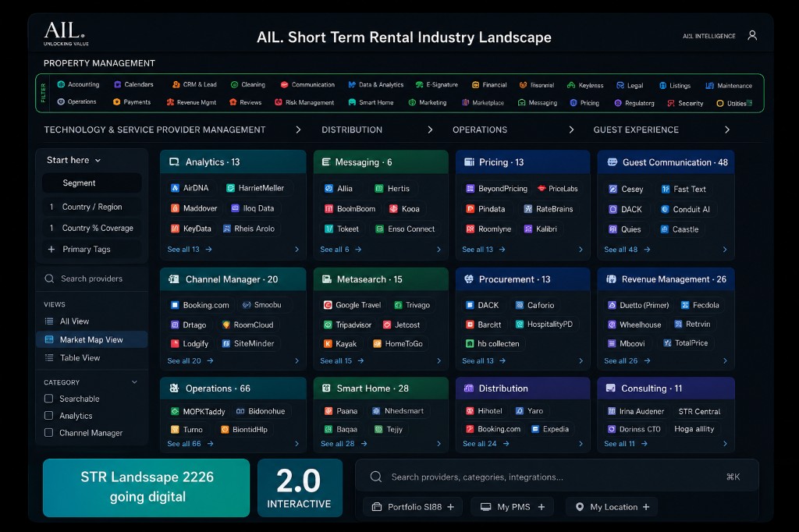799x532 pixels.
Task: Click the Messaging card header icon
Action: [x=326, y=162]
